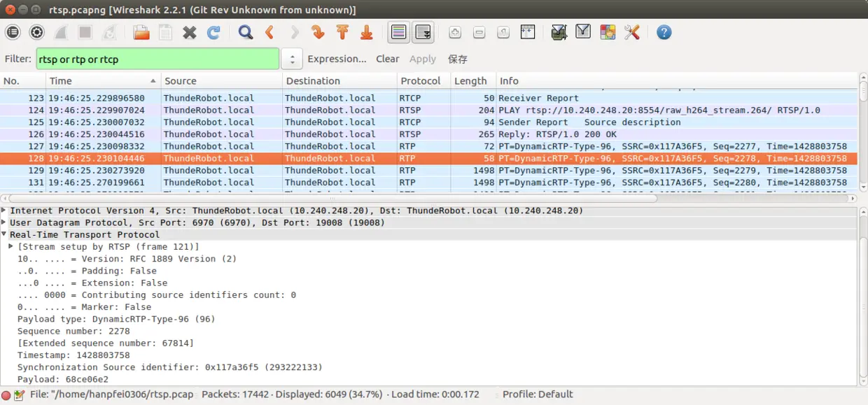Image resolution: width=868 pixels, height=405 pixels.
Task: Sort packets by the Time column
Action: coord(104,80)
